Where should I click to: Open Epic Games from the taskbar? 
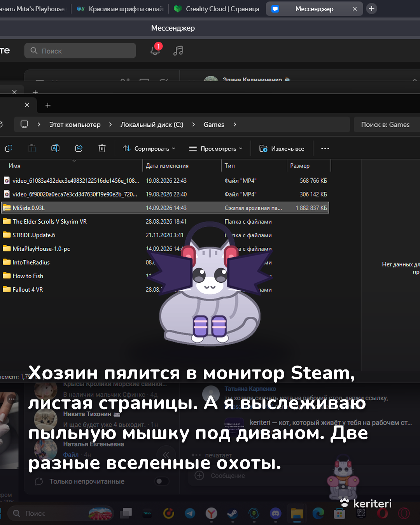[361, 514]
